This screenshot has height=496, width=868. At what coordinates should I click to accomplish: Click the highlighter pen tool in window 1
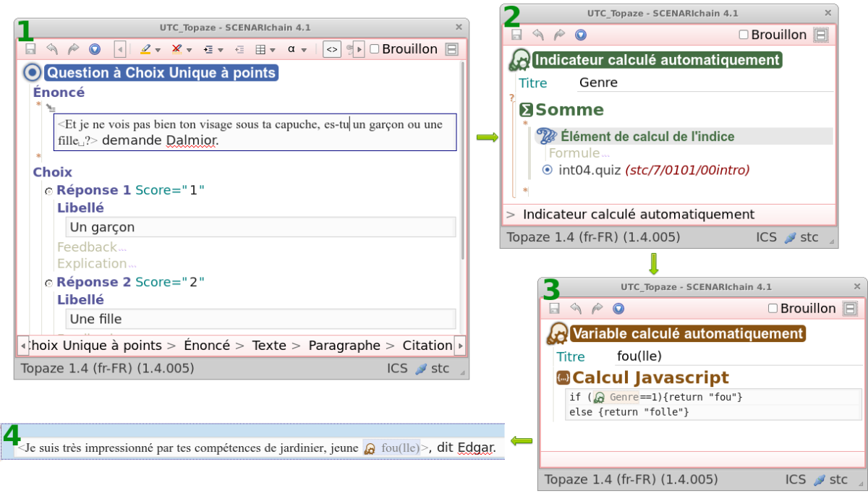[145, 49]
